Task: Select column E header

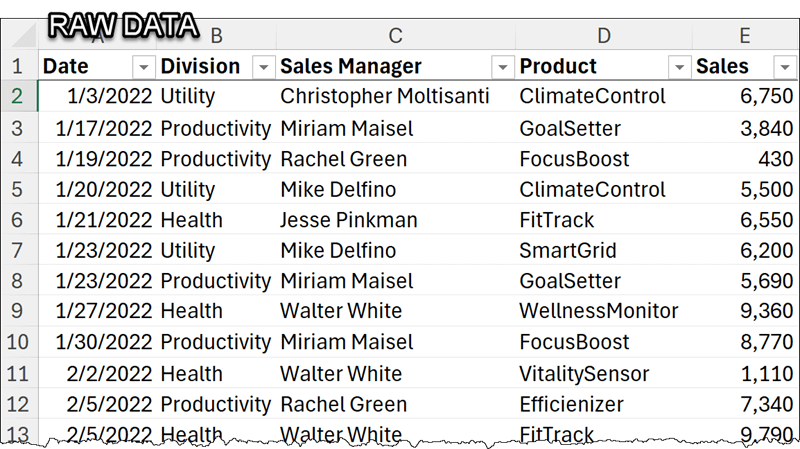Action: point(745,36)
